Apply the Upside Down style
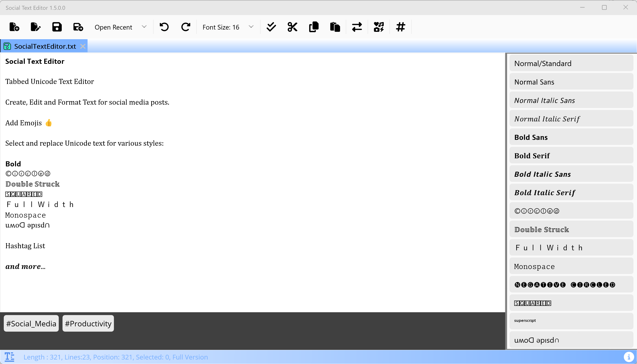This screenshot has height=364, width=637. tap(571, 340)
